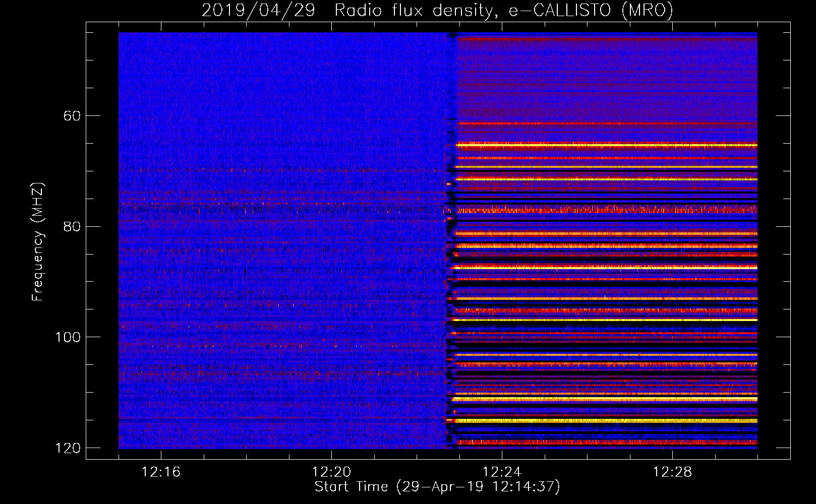This screenshot has height=504, width=816.
Task: Click the 60 frequency tick label
Action: coord(72,116)
